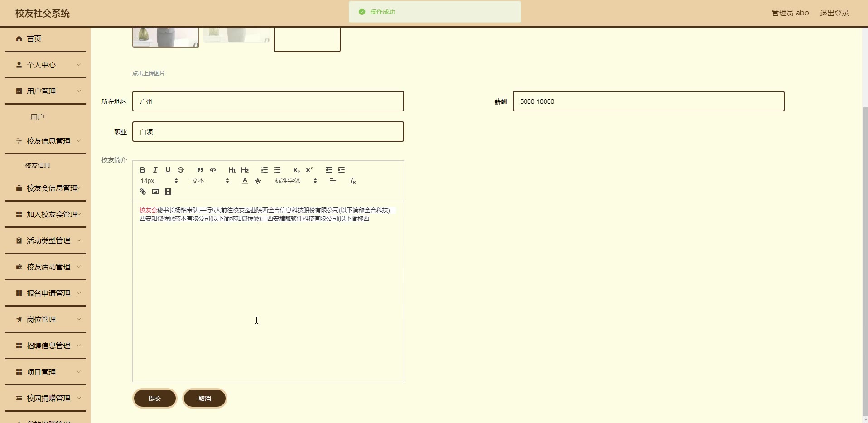Open 加入校友会管理 in the sidebar
The width and height of the screenshot is (868, 423).
coord(45,214)
